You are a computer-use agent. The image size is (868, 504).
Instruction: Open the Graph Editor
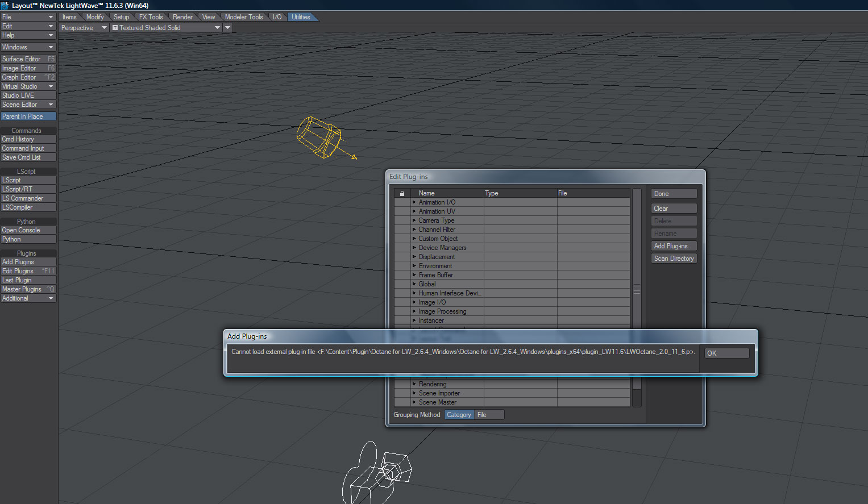28,77
